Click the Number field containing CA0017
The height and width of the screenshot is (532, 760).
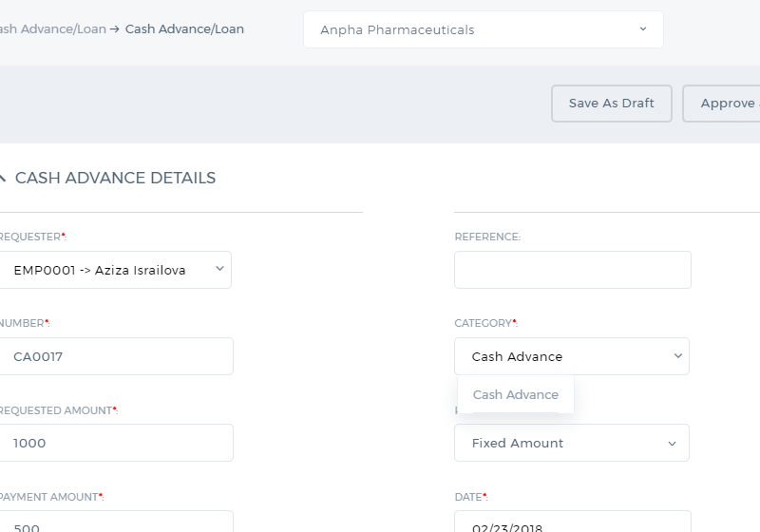[x=116, y=356]
